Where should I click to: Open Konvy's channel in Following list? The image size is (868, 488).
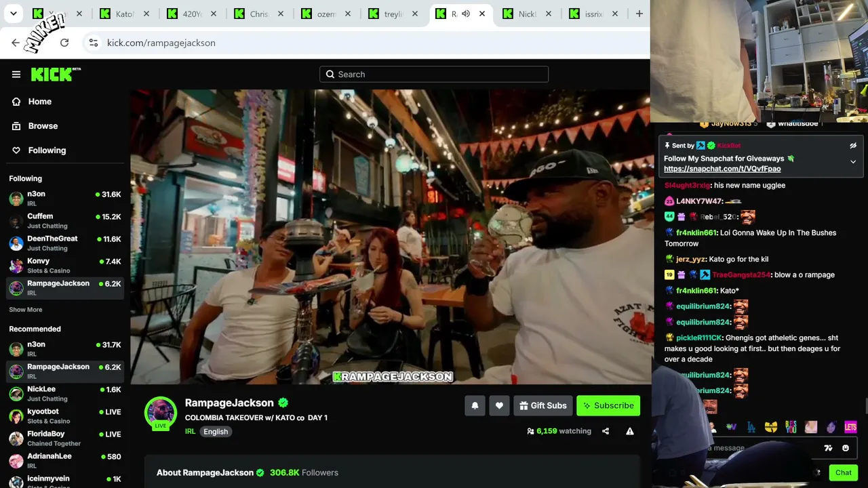(x=65, y=266)
